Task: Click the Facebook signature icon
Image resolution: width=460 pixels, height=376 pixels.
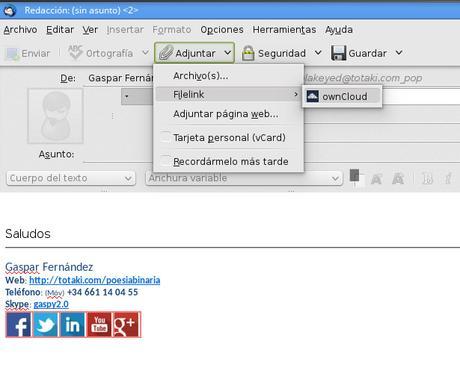Action: (x=19, y=325)
